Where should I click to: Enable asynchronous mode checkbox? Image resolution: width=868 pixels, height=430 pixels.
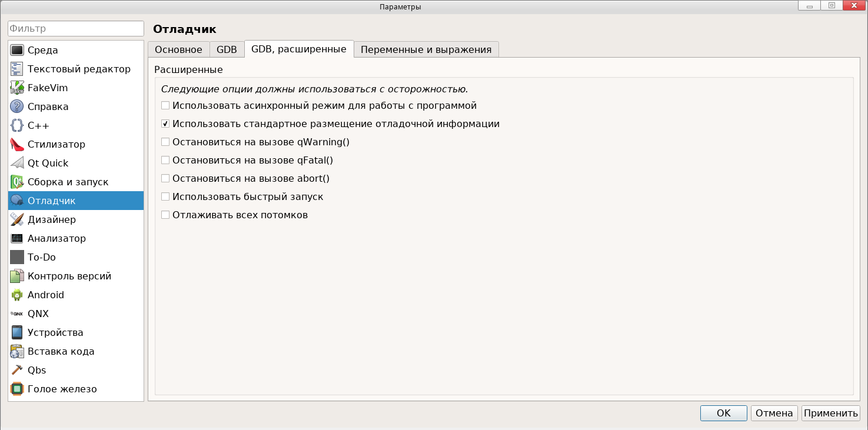(x=165, y=106)
